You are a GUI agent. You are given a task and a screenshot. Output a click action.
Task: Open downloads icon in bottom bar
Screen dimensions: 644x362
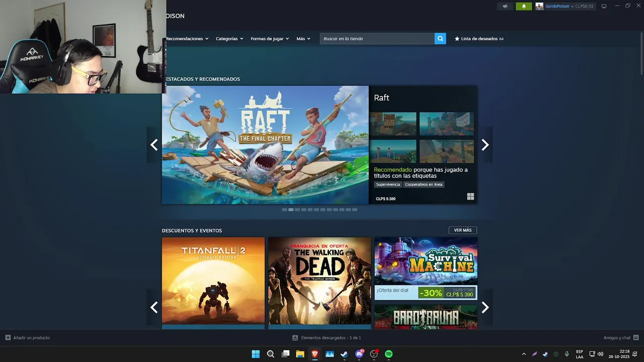coord(296,338)
